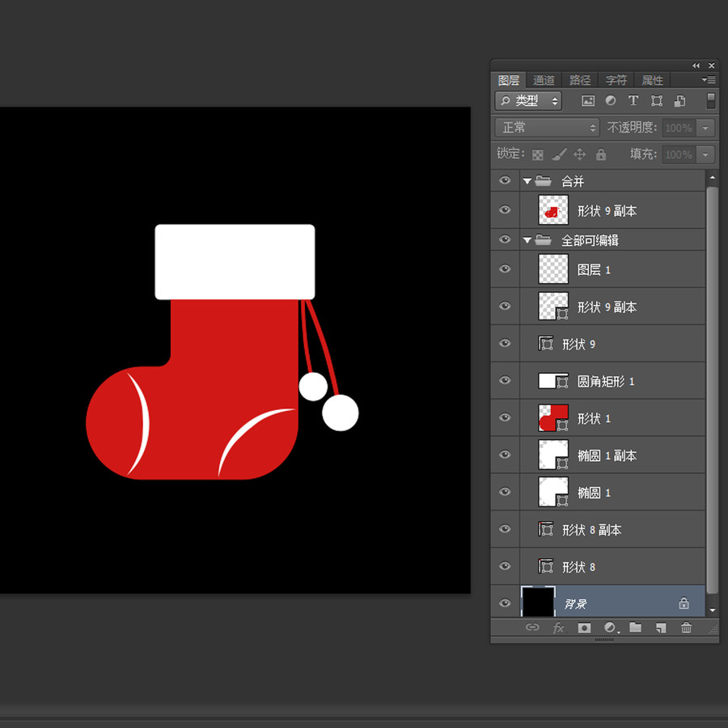Collapse the panel with the double-arrow icon
The image size is (728, 728).
click(696, 66)
